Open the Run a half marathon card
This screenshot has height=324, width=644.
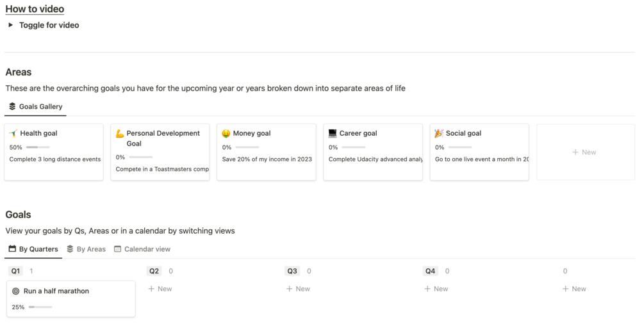[70, 291]
